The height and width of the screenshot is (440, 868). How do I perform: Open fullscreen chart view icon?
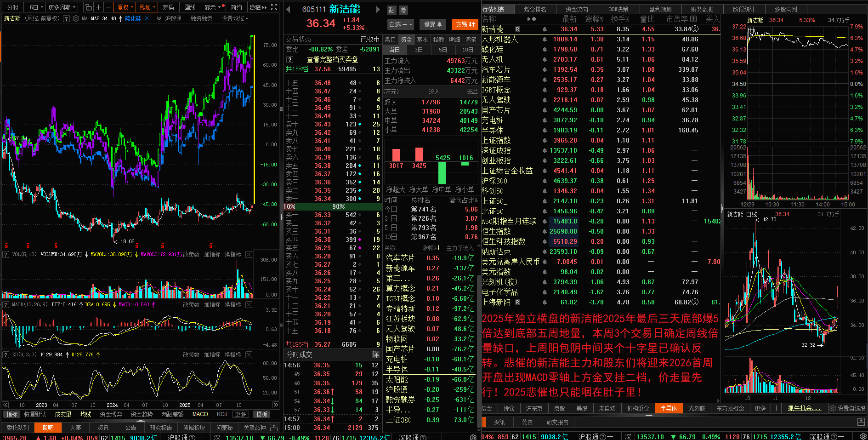(274, 7)
